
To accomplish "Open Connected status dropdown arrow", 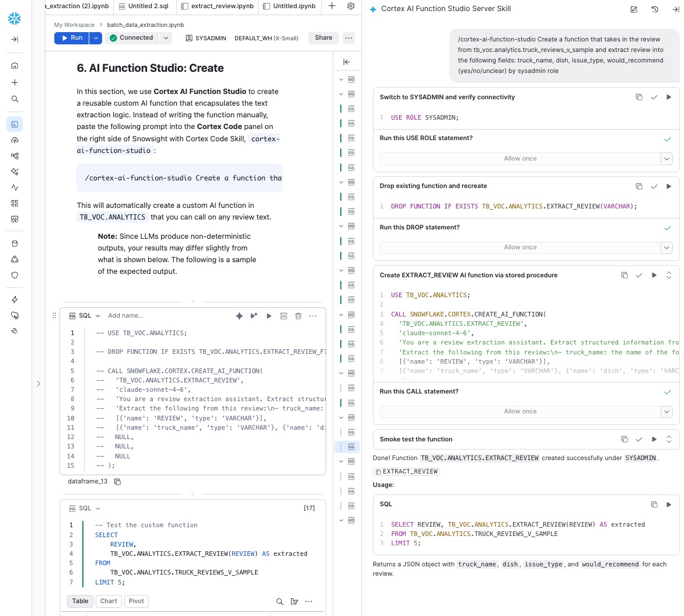I will coord(166,38).
